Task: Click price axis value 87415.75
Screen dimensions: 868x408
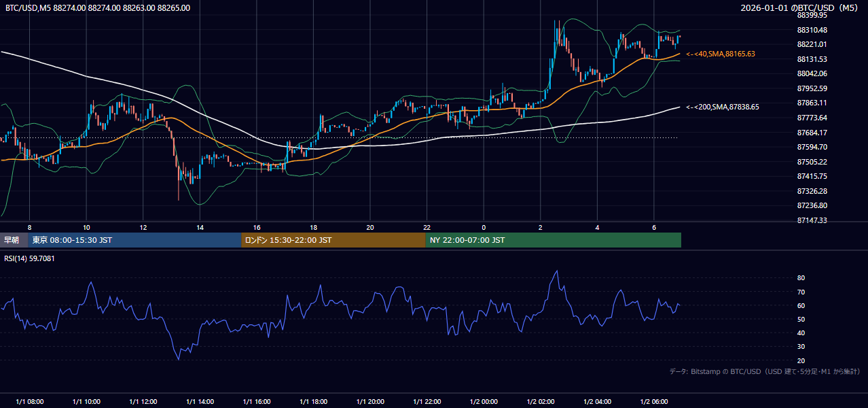Action: 812,176
